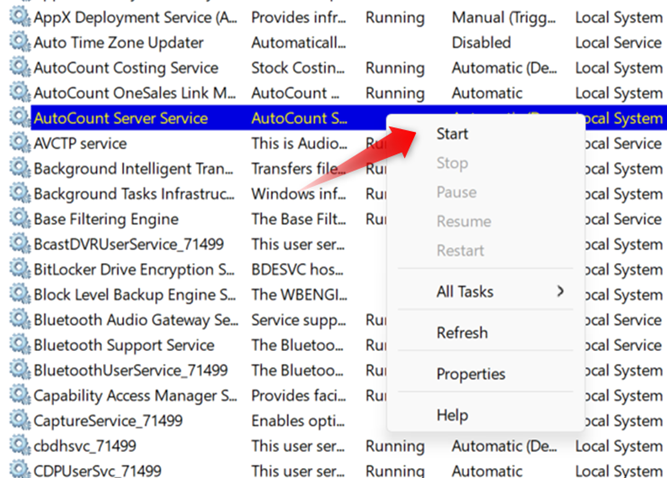The height and width of the screenshot is (478, 667).
Task: Click Help in the context menu
Action: tap(452, 415)
